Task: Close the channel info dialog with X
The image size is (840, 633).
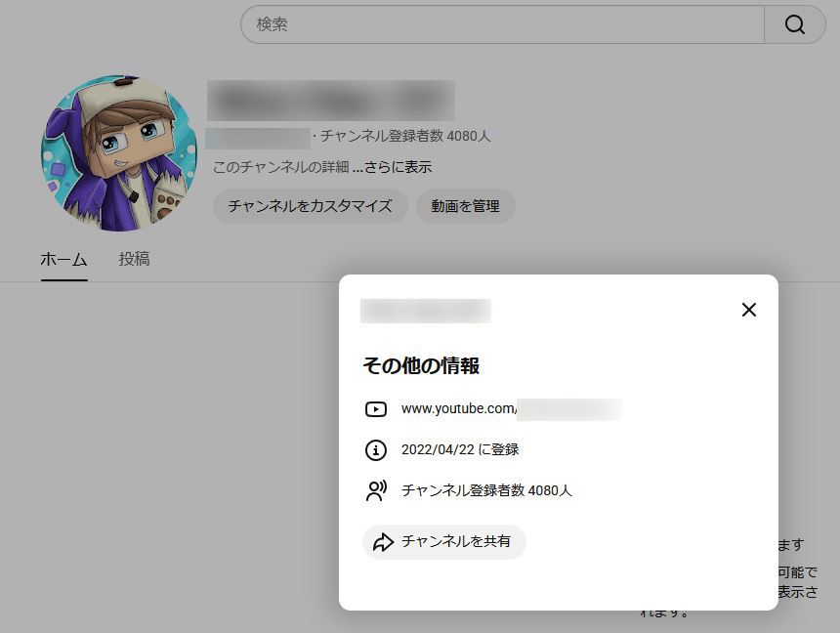Action: click(748, 310)
